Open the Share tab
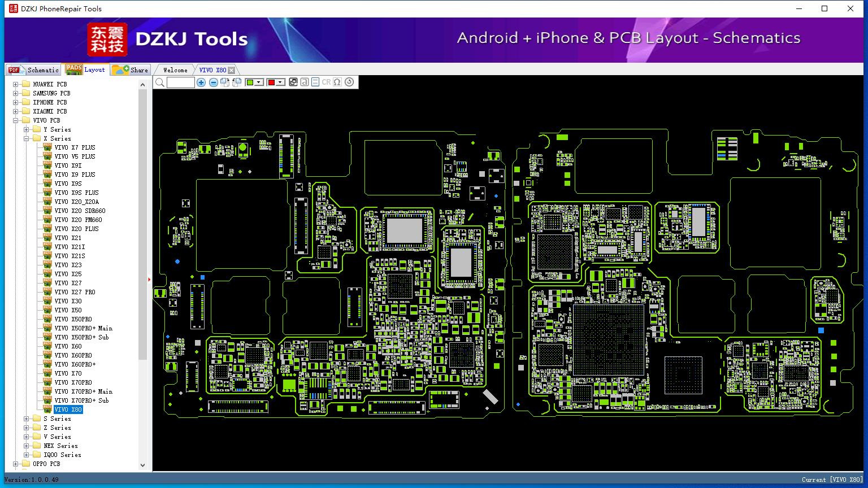868x488 pixels. point(130,70)
